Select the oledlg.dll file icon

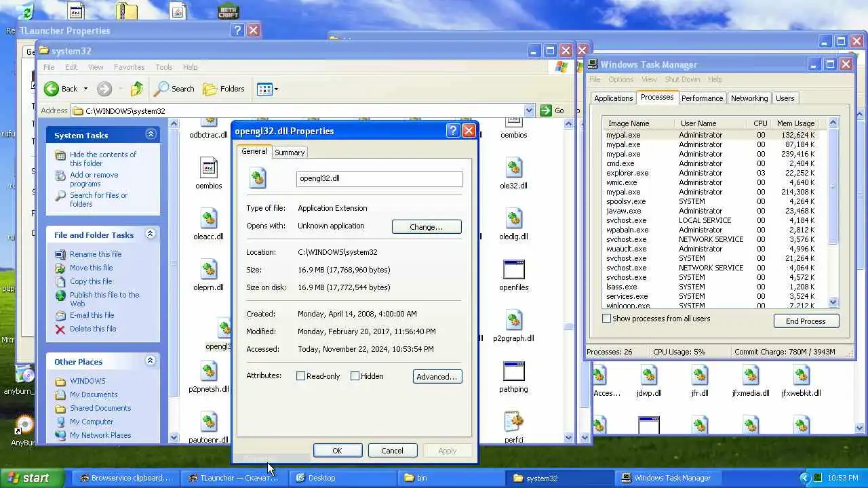pos(514,218)
